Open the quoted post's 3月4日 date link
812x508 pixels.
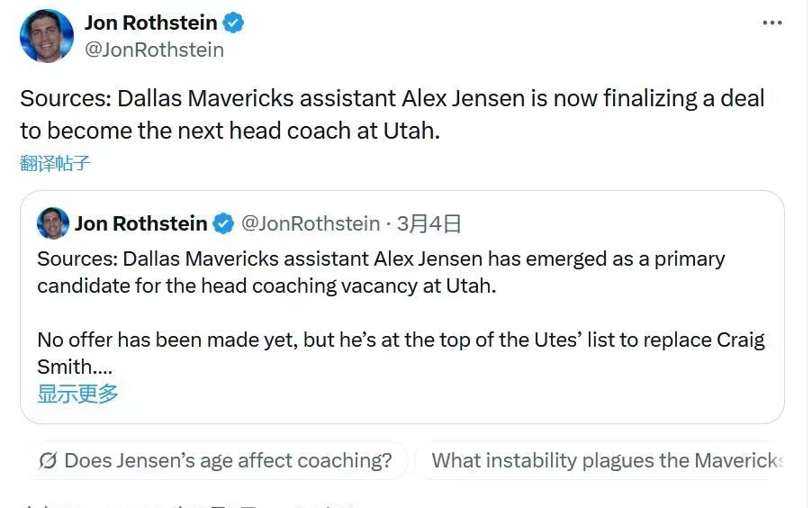tap(429, 223)
